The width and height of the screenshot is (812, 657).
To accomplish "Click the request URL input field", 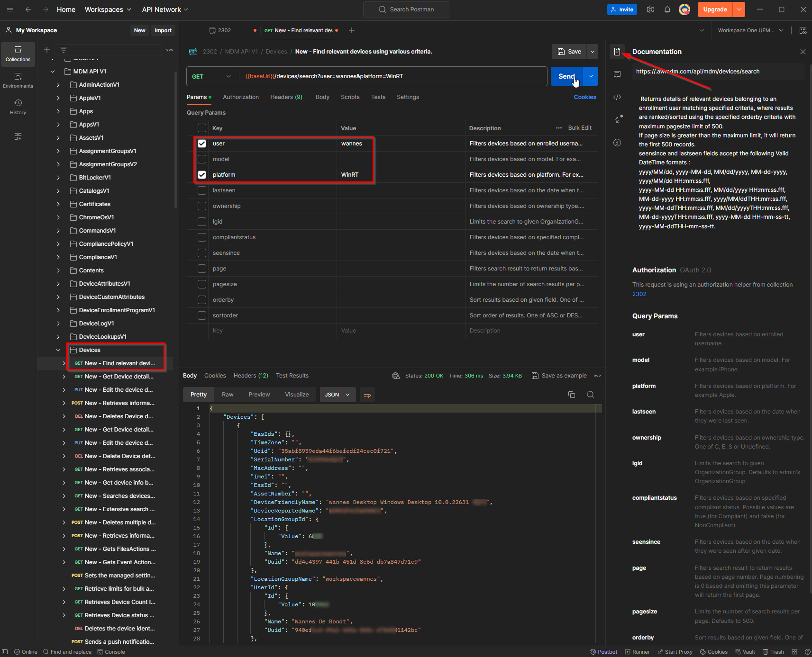I will (379, 76).
